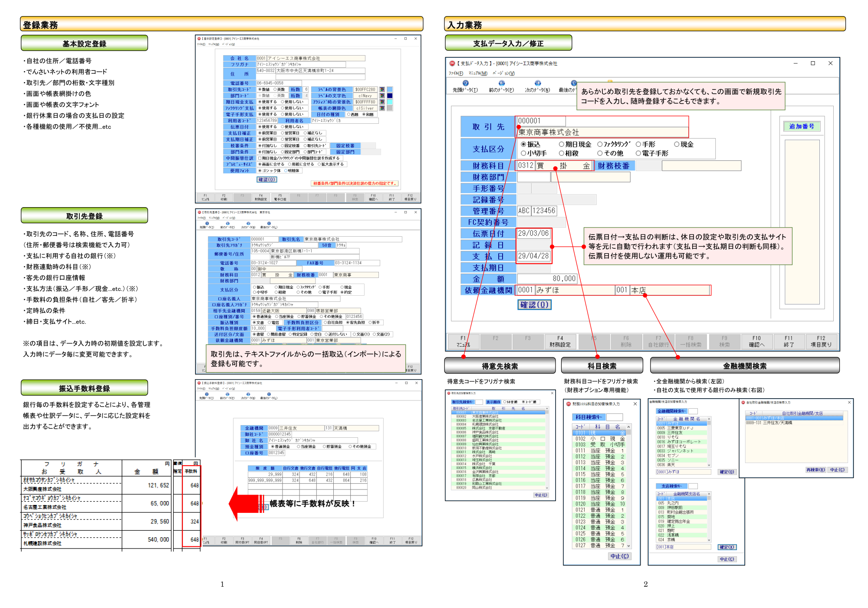Click next-record icon in 振込手数料登録 window toolbar
Image resolution: width=868 pixels, height=608 pixels.
[248, 394]
